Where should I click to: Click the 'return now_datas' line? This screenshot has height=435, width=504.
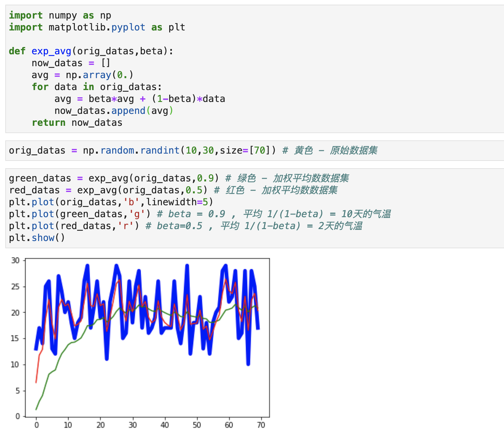(x=77, y=123)
